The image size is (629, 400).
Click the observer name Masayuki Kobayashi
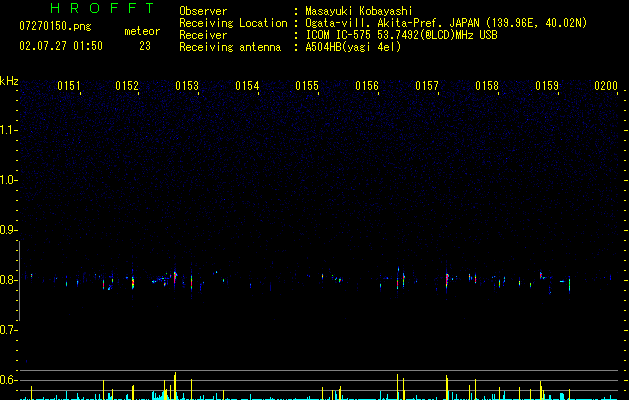coord(359,11)
